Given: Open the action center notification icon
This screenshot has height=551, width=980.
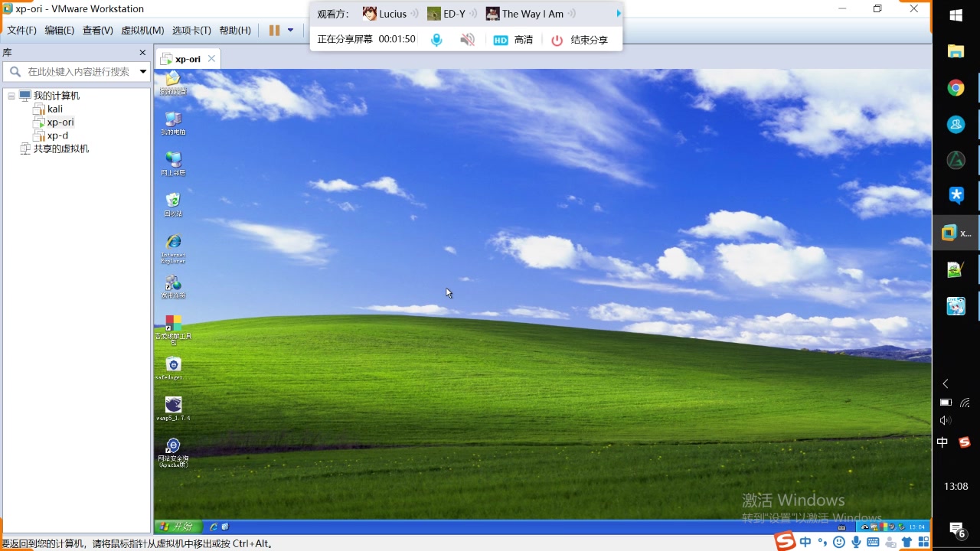Looking at the screenshot, I should [x=956, y=529].
